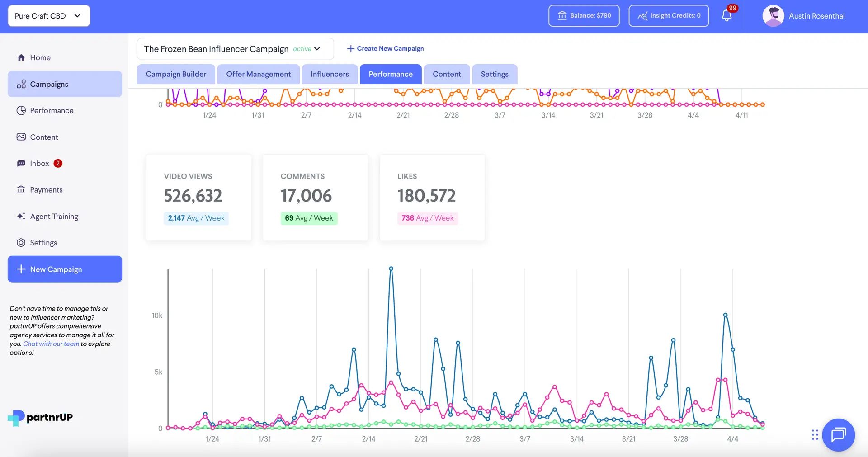Image resolution: width=868 pixels, height=457 pixels.
Task: Open the Pure Craft CBD workspace dropdown
Action: (48, 15)
